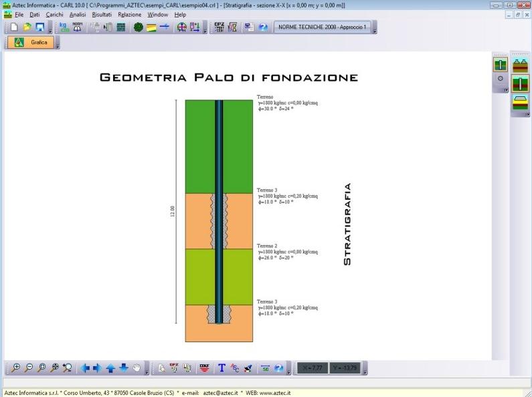The image size is (532, 397).
Task: Click the help question mark in bottom toolbar
Action: pos(279,368)
